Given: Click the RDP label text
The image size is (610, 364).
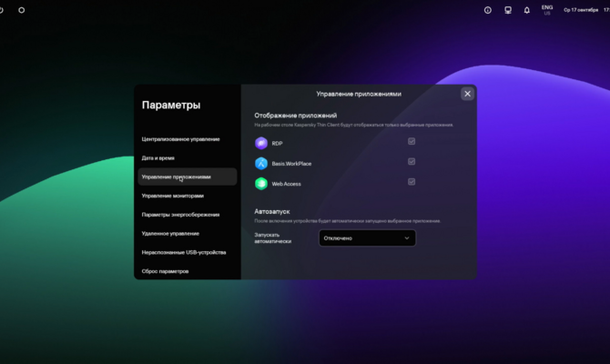Looking at the screenshot, I should pyautogui.click(x=277, y=144).
